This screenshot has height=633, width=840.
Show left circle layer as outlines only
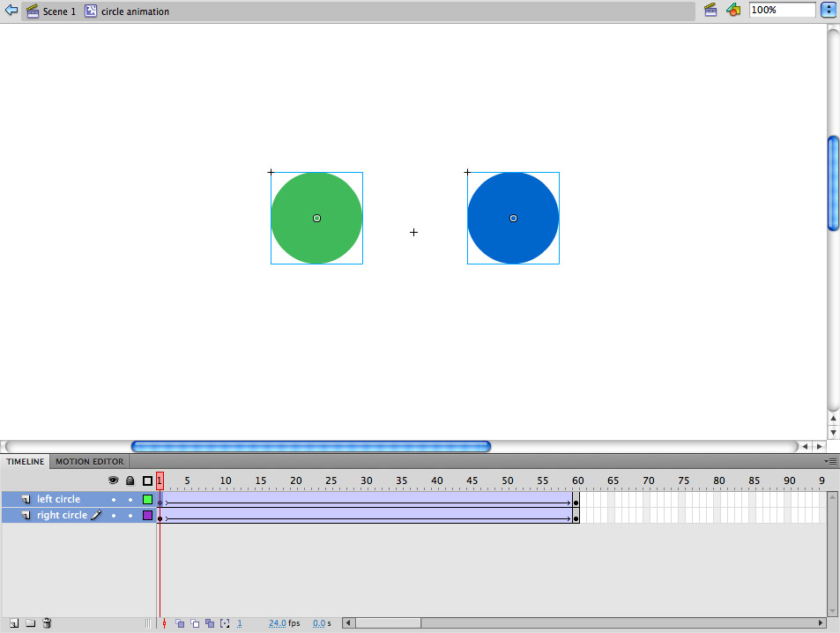click(147, 498)
